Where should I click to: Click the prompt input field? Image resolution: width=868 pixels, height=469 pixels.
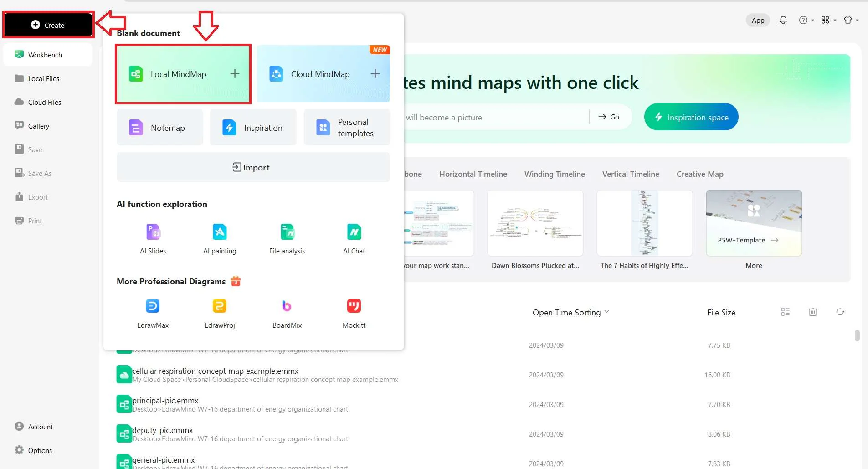pyautogui.click(x=496, y=117)
